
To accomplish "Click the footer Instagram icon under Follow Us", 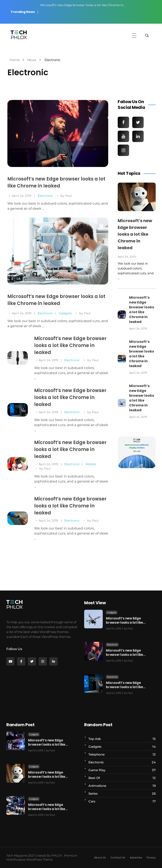I will [x=43, y=662].
